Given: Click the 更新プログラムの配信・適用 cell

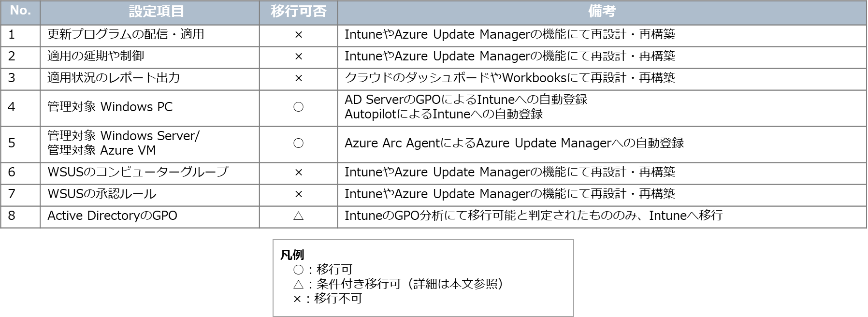Looking at the screenshot, I should (x=126, y=35).
